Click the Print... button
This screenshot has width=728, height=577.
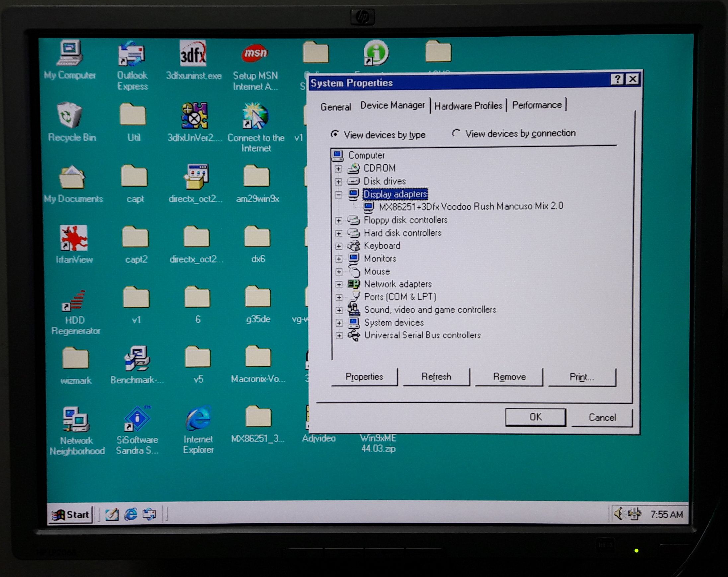(582, 377)
